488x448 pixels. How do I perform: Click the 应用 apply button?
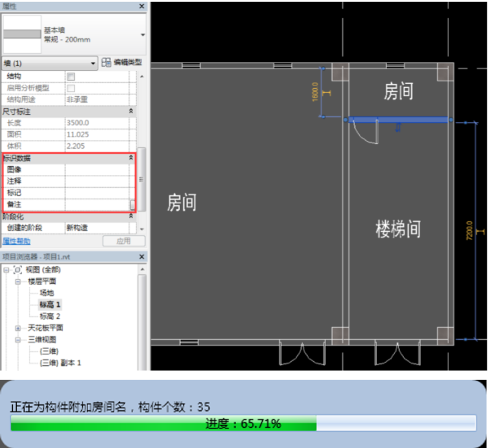point(124,241)
